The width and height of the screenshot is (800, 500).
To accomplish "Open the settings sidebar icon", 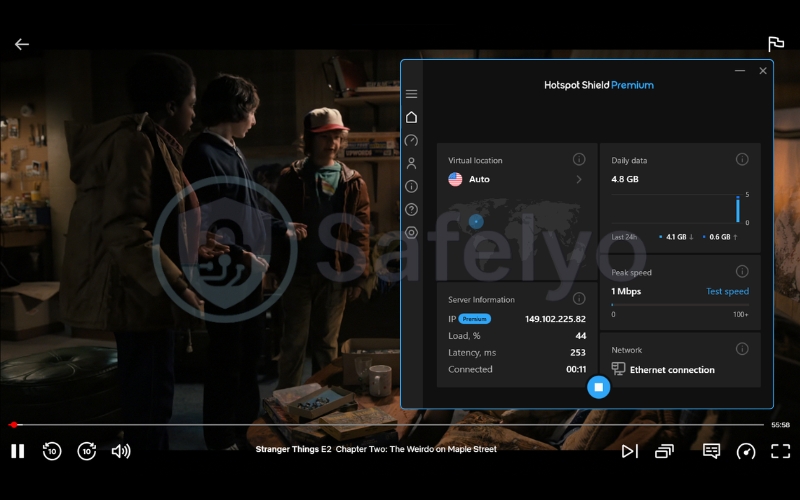I will point(411,233).
